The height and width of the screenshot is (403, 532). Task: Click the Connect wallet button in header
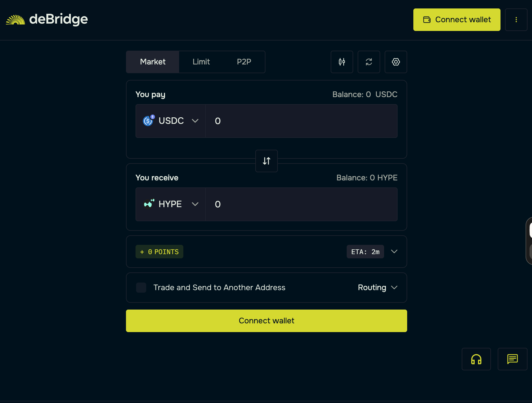click(x=457, y=20)
